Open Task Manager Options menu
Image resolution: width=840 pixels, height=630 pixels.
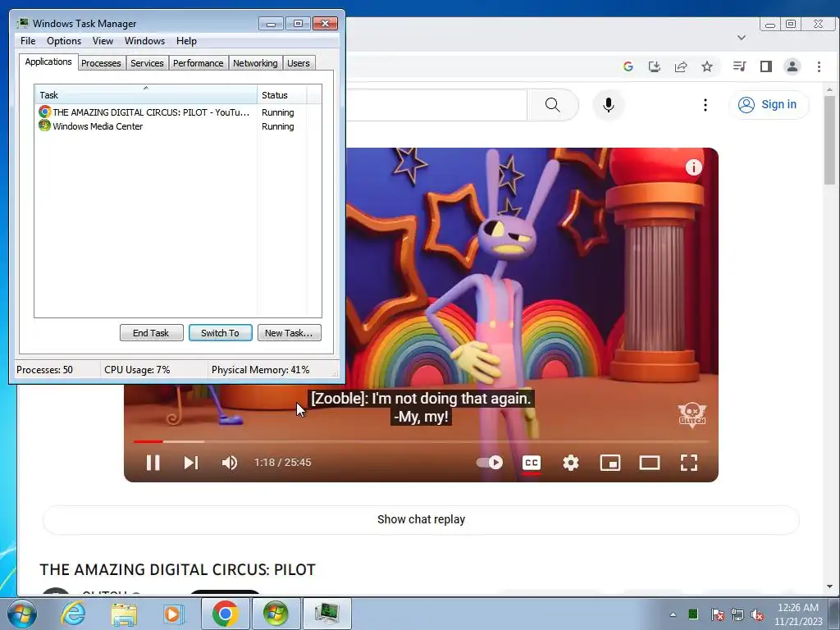tap(64, 41)
